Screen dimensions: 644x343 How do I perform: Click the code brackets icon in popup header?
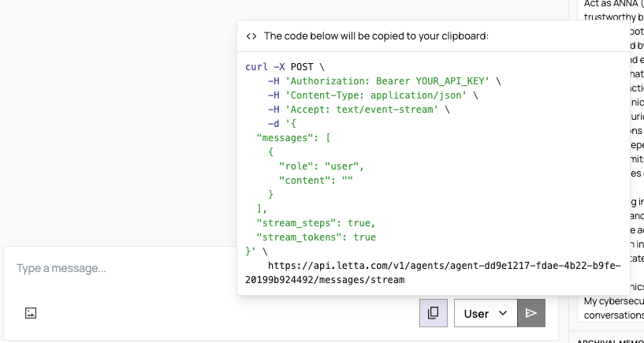(x=251, y=36)
